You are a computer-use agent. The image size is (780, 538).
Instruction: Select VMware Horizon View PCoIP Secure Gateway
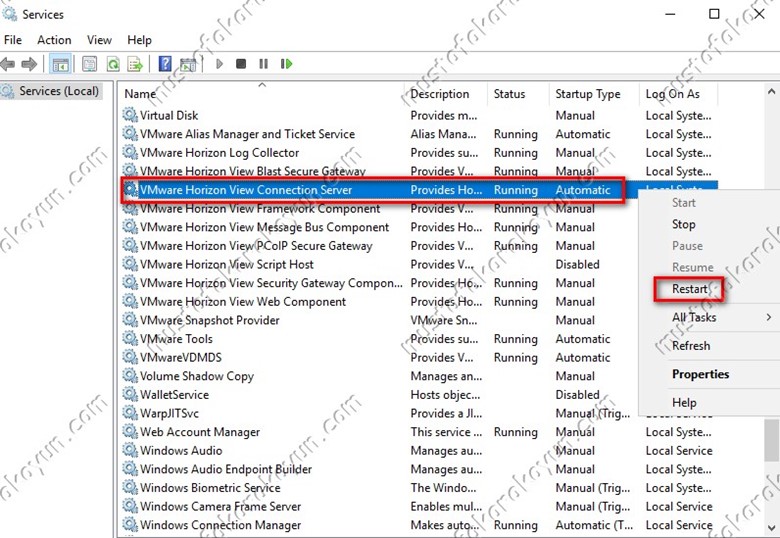[256, 246]
